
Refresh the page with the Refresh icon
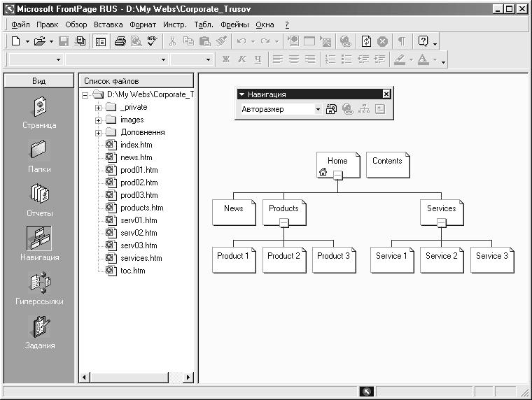[x=366, y=41]
